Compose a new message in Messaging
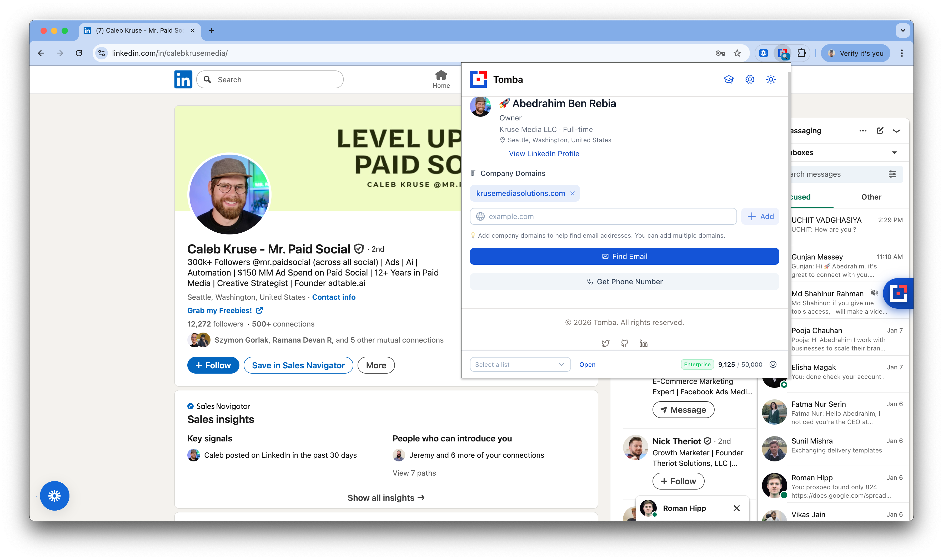The image size is (943, 560). (x=880, y=131)
